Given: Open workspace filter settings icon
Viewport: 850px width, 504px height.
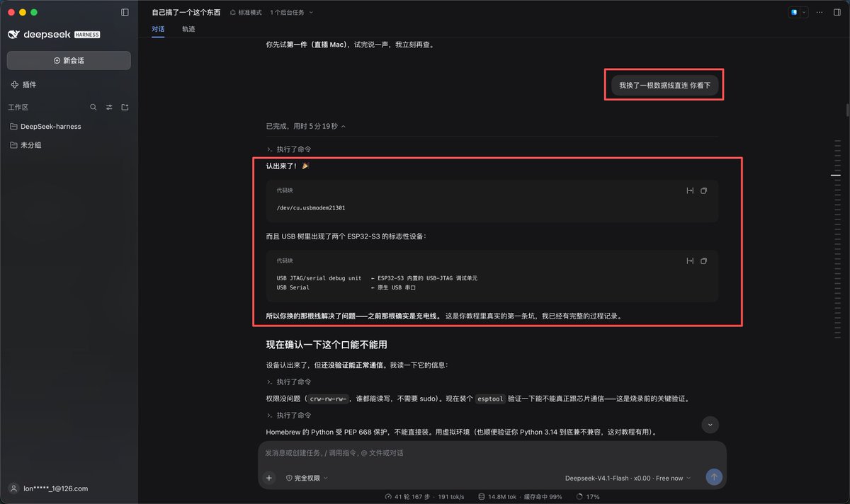Looking at the screenshot, I should tap(109, 108).
